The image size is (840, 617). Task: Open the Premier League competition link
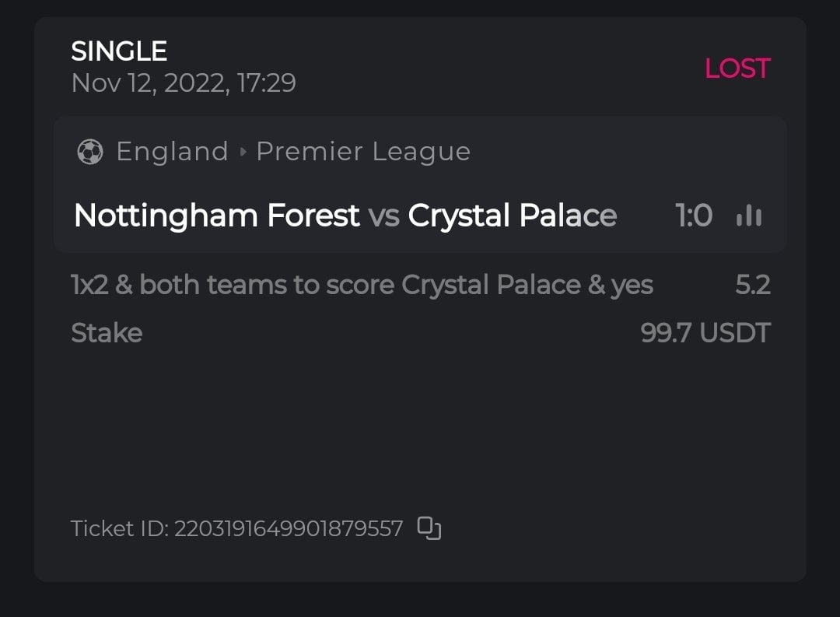coord(363,152)
